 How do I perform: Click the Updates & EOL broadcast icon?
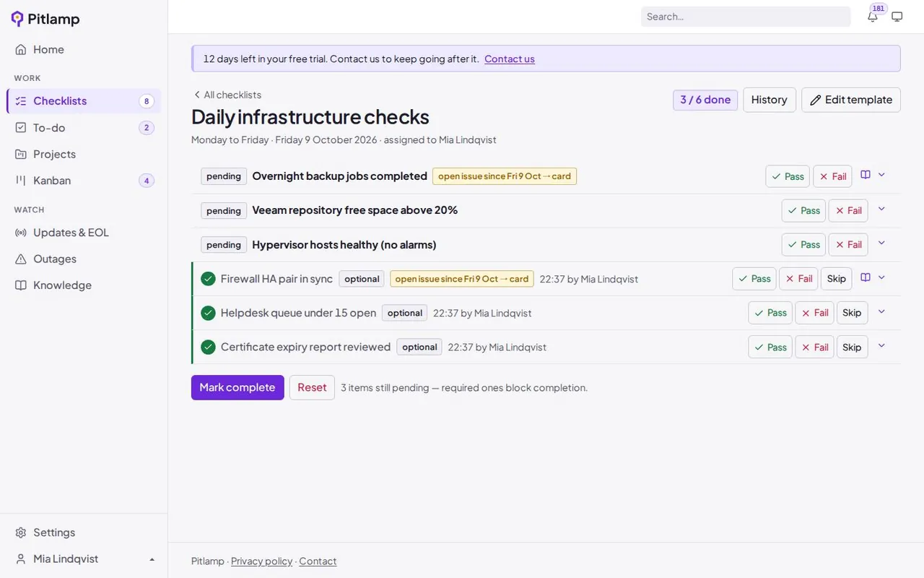(21, 233)
